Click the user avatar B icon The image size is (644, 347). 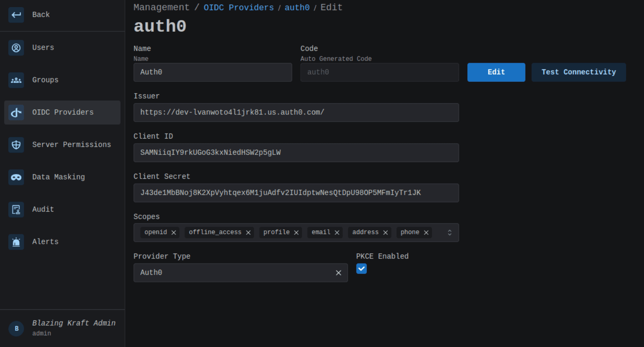click(16, 329)
